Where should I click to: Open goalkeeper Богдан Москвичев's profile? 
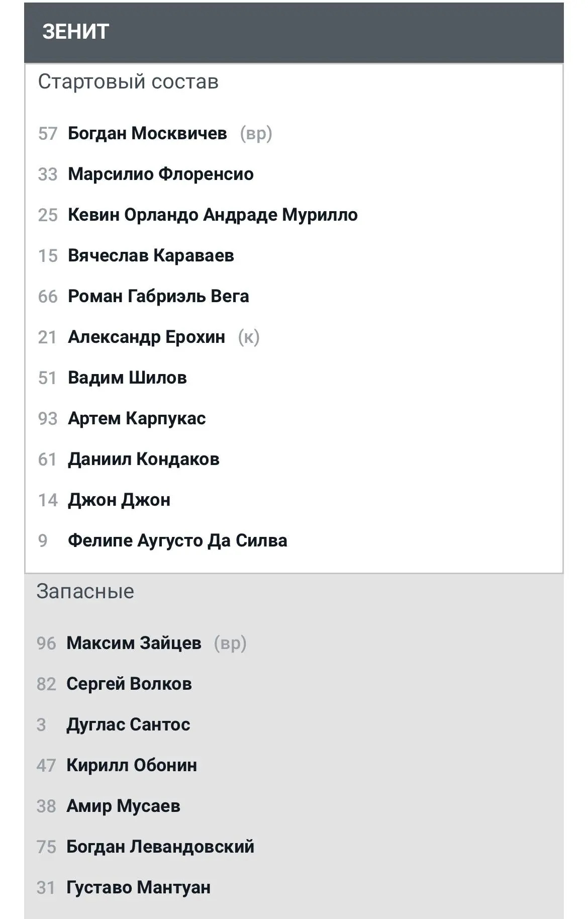click(147, 133)
